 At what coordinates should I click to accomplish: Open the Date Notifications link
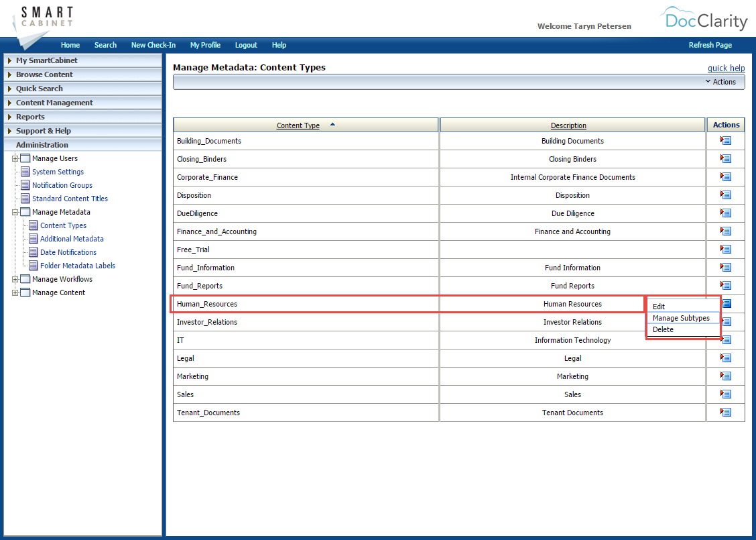pyautogui.click(x=68, y=252)
